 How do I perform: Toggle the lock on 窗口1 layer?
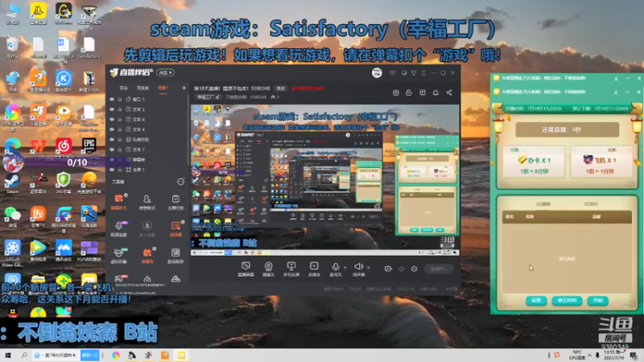(120, 99)
